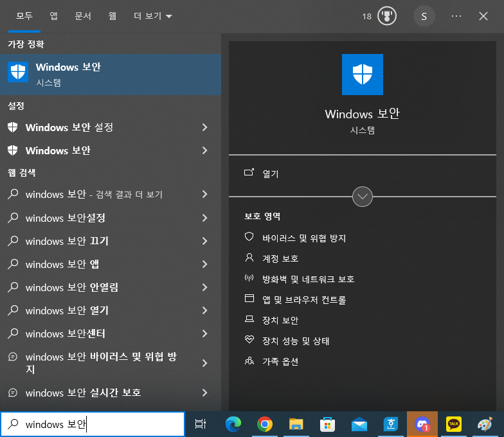Click person icon beside 계정 보호

click(249, 257)
